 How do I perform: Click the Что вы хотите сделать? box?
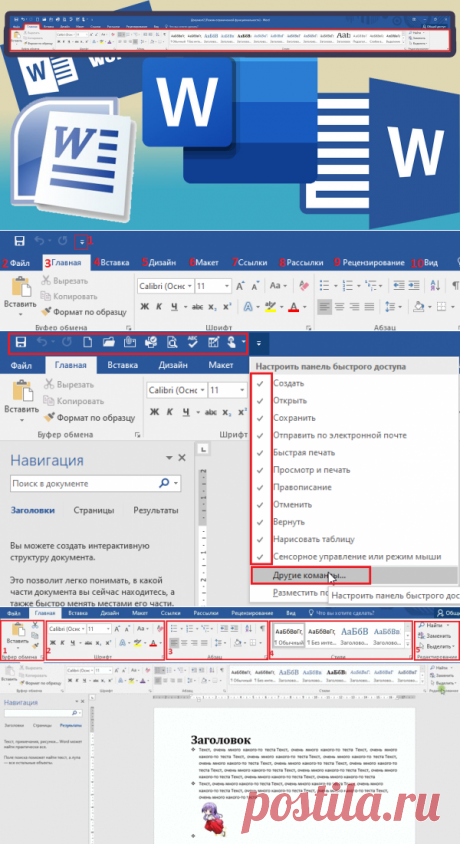click(344, 613)
